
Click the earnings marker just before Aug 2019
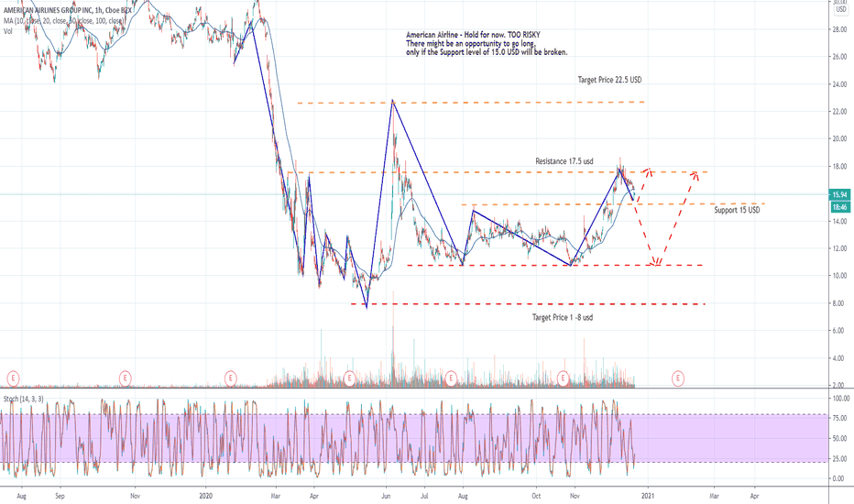pyautogui.click(x=13, y=378)
